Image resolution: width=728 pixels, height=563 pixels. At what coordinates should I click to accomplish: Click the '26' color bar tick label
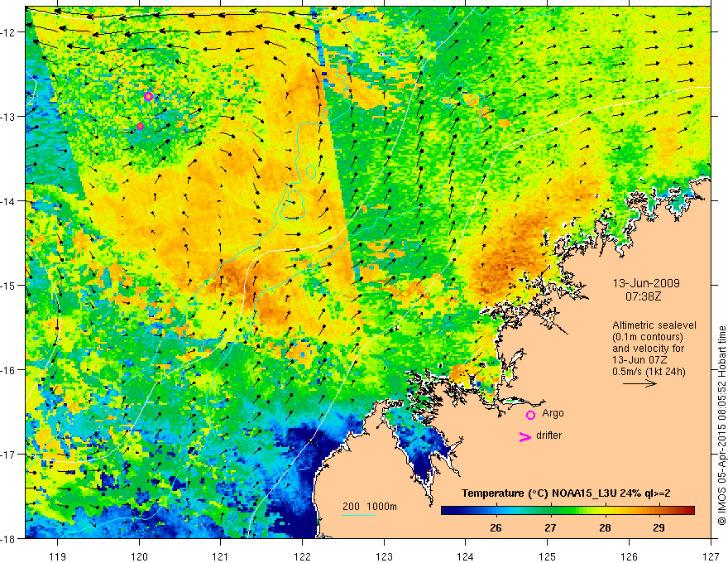pos(496,527)
